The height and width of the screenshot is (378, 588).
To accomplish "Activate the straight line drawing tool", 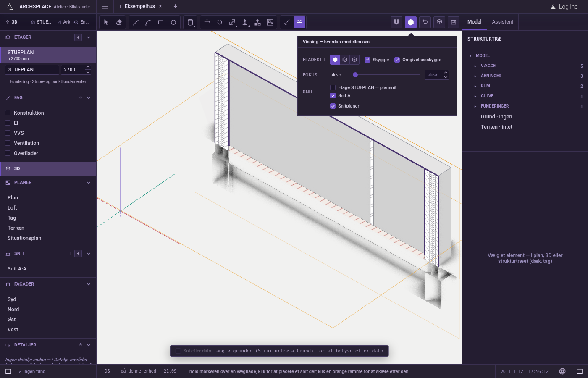I will click(x=136, y=22).
